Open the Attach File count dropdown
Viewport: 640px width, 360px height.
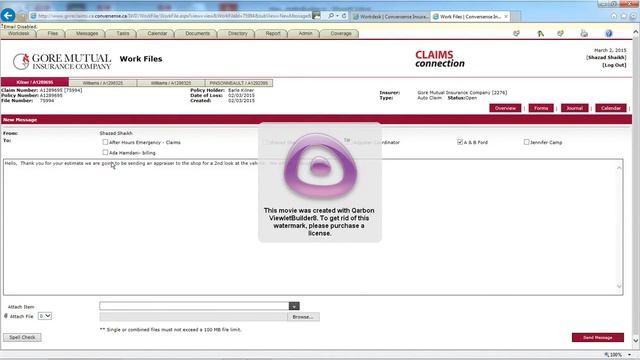pos(44,316)
